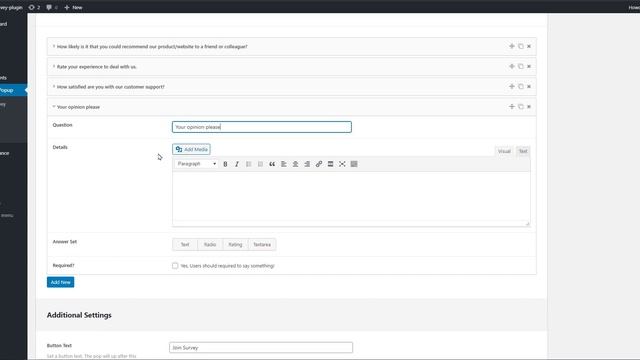640x360 pixels.
Task: Toggle the editor toolbar kitchen sink
Action: pos(354,164)
